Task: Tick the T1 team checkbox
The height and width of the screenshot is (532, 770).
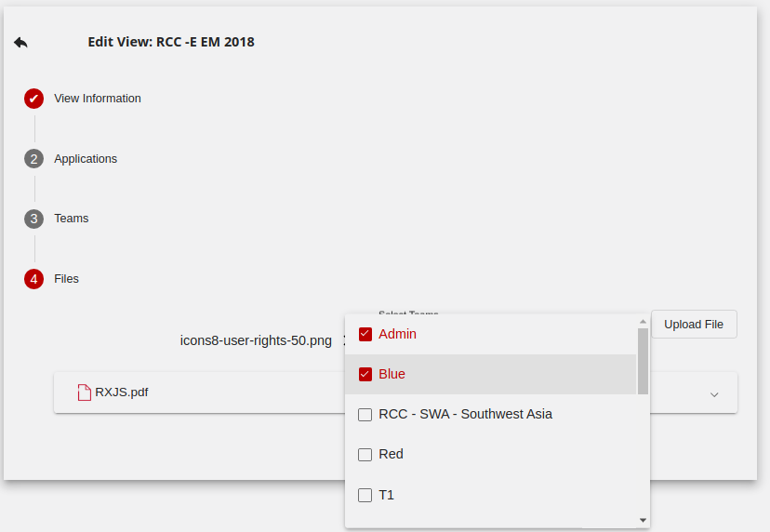Action: 365,495
